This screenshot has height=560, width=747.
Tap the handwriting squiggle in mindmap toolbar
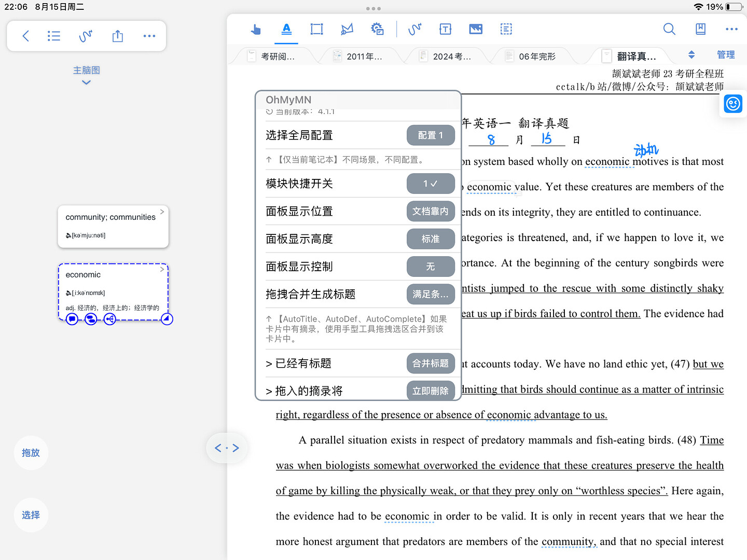pos(86,36)
